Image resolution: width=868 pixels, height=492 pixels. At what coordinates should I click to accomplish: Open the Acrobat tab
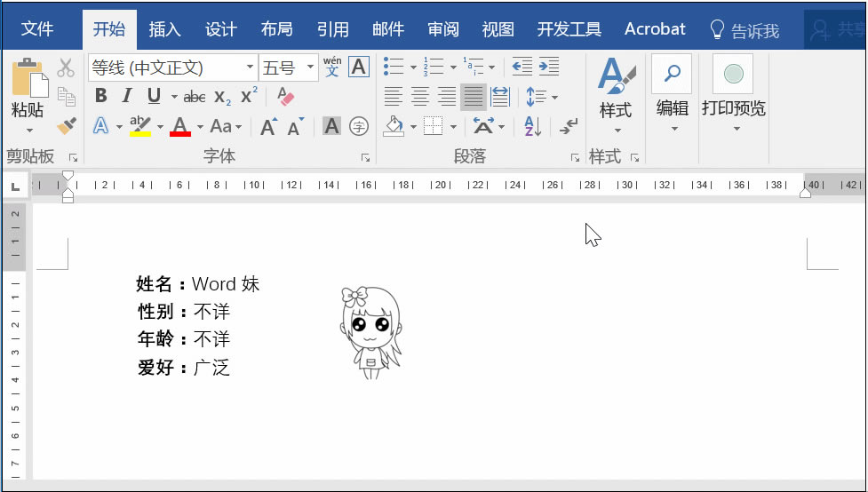[x=655, y=28]
